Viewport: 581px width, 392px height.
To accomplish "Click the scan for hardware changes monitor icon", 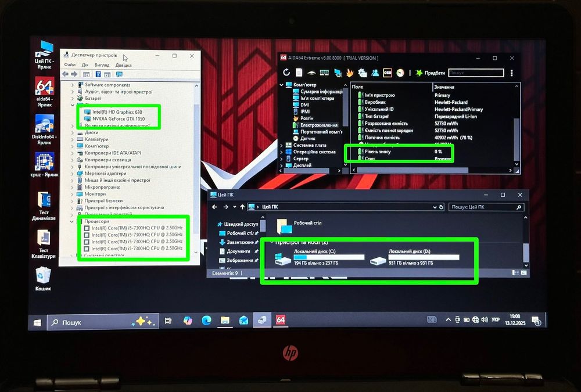I will 119,74.
